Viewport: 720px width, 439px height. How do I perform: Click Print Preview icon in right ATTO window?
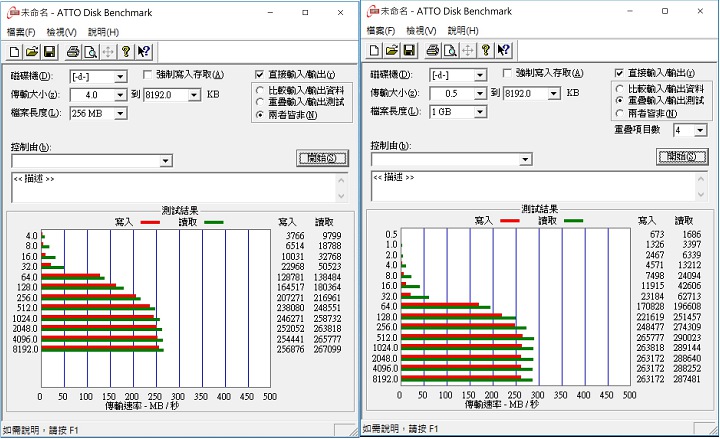click(450, 50)
